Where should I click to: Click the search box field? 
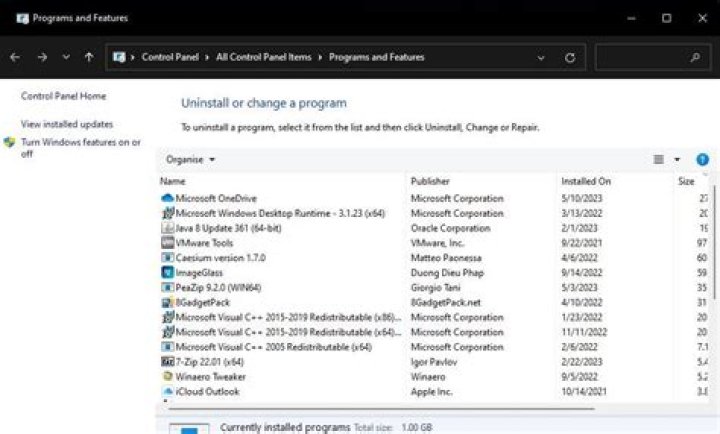(652, 57)
